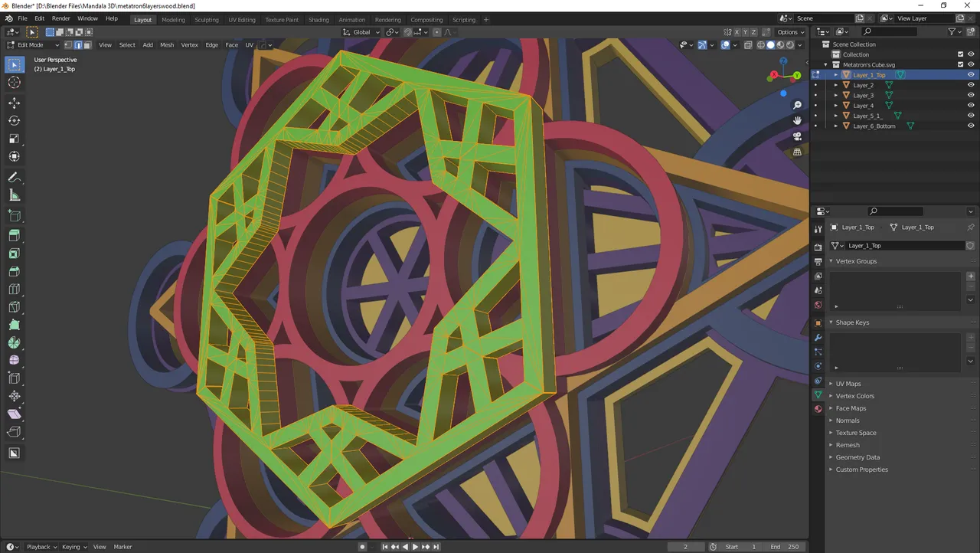
Task: Open the Global transform orientation dropdown
Action: [361, 32]
